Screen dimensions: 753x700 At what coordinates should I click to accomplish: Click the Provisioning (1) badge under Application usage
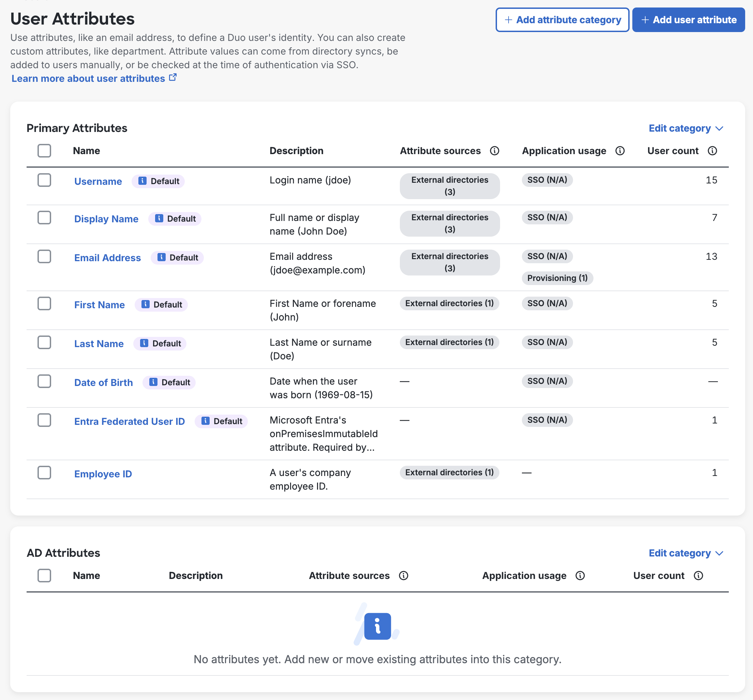pyautogui.click(x=557, y=278)
